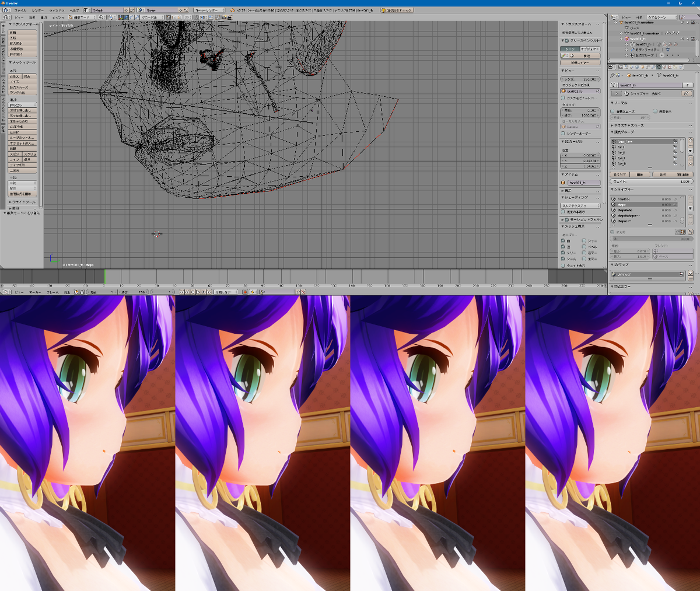Open 全てのシーン dropdown in Outliner
The height and width of the screenshot is (591, 700).
(662, 18)
